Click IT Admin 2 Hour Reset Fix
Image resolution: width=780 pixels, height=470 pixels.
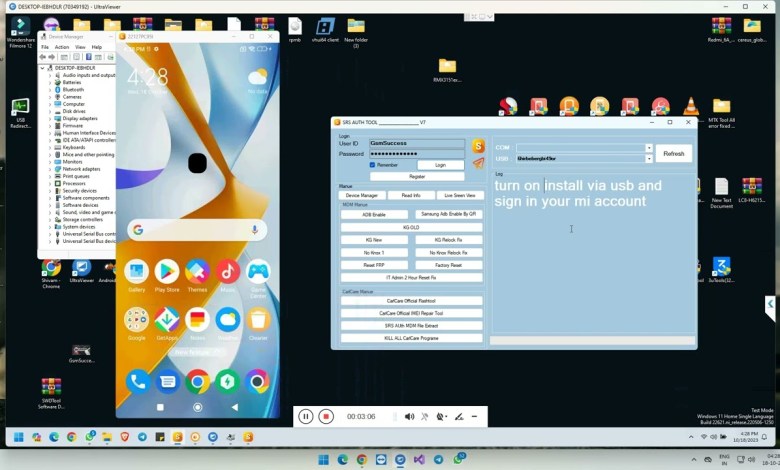click(411, 278)
